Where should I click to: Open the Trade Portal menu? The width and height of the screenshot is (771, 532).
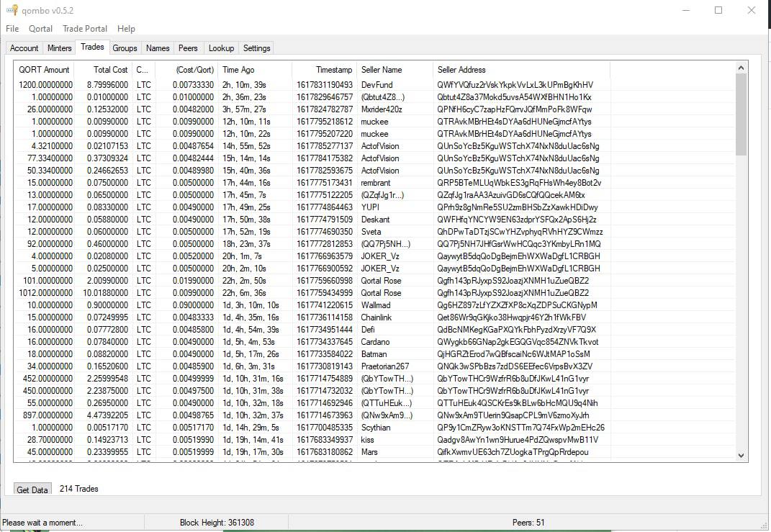85,29
